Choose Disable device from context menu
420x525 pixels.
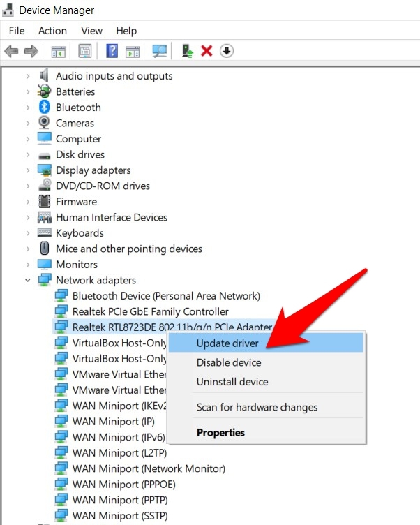(x=266, y=362)
